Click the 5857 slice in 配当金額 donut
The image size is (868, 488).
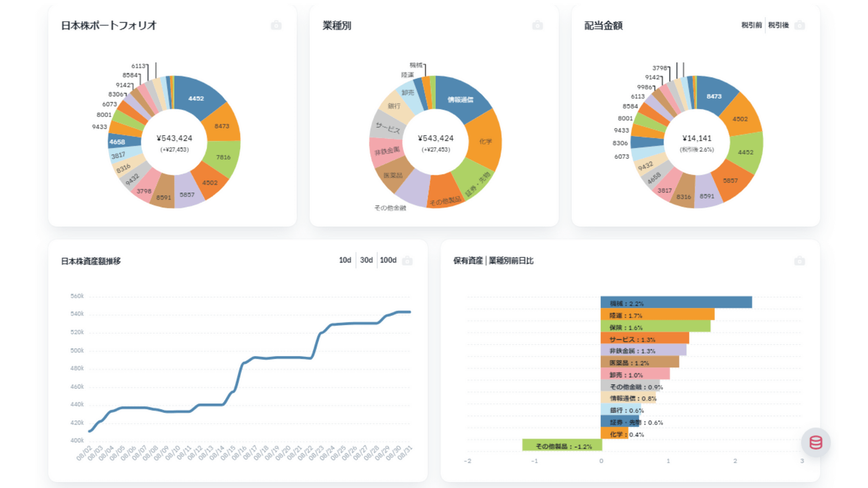(731, 181)
